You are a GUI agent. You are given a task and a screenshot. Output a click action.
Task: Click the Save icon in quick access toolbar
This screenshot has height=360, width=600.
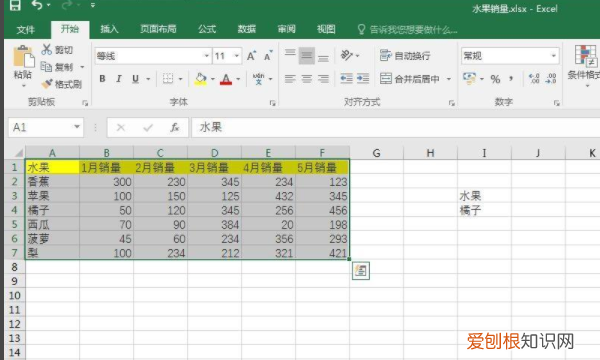coord(15,5)
